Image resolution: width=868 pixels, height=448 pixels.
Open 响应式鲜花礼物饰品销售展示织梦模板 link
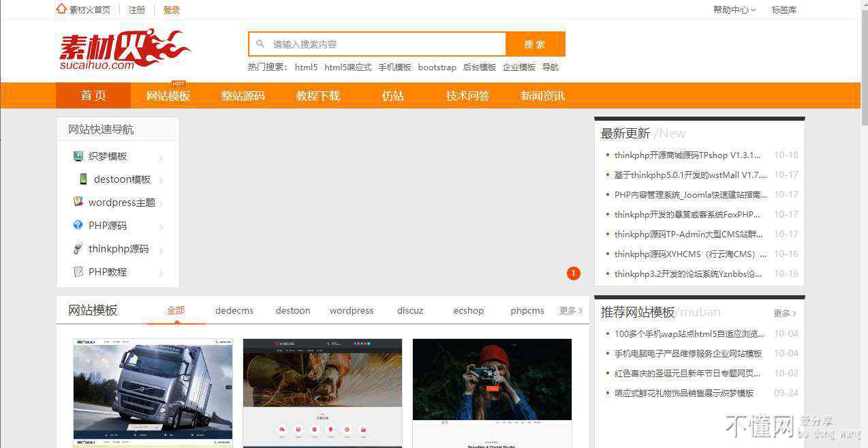(684, 393)
